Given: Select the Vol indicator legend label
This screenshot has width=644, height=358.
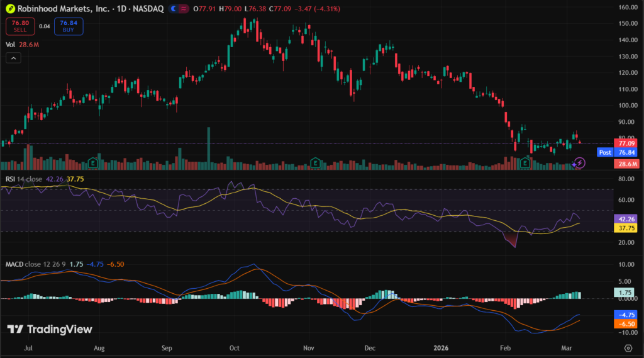Looking at the screenshot, I should 10,45.
